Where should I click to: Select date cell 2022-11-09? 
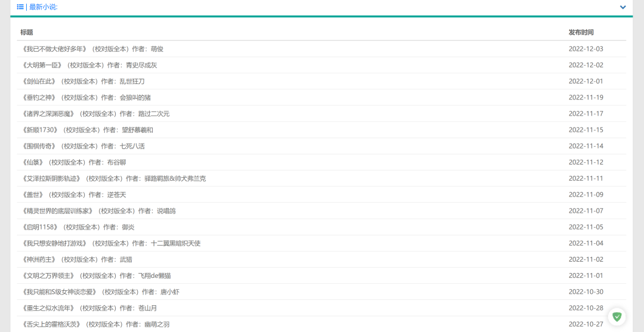[586, 194]
